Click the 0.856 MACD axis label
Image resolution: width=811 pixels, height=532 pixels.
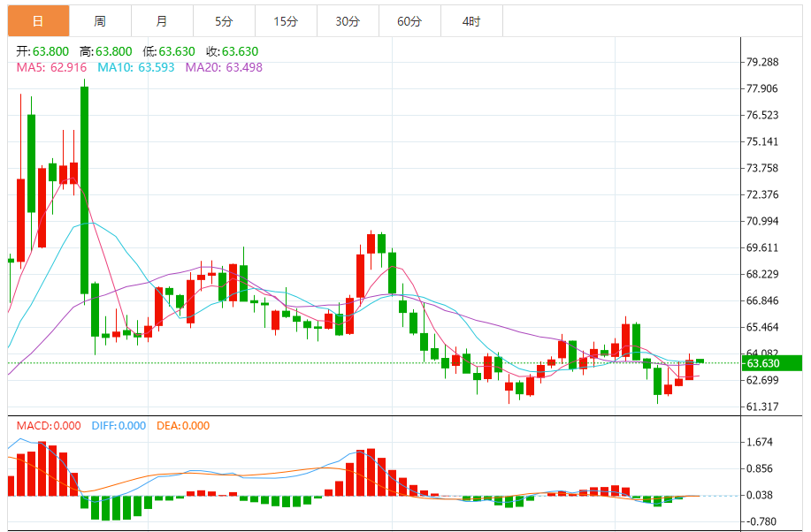pyautogui.click(x=760, y=469)
